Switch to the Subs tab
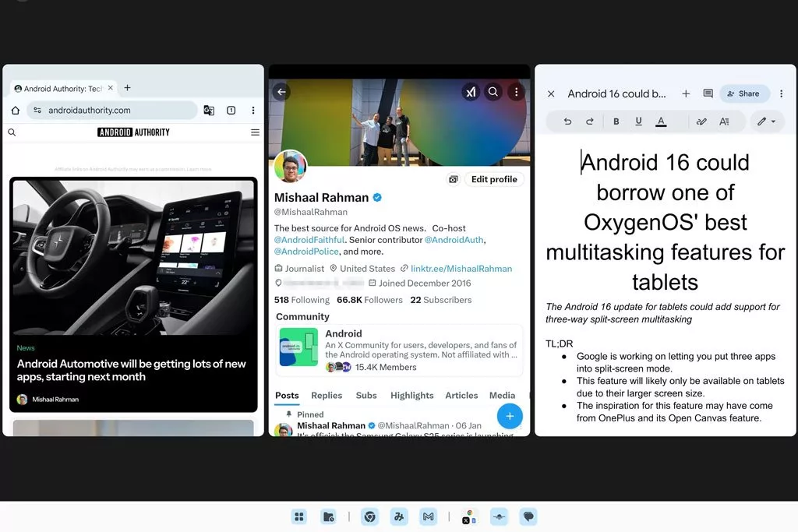 [x=366, y=395]
